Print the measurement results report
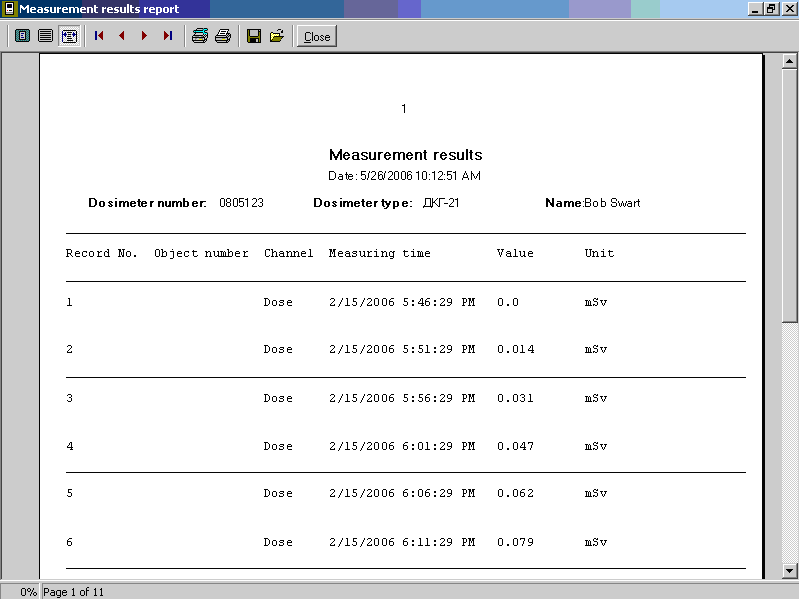The height and width of the screenshot is (599, 799). tap(223, 36)
